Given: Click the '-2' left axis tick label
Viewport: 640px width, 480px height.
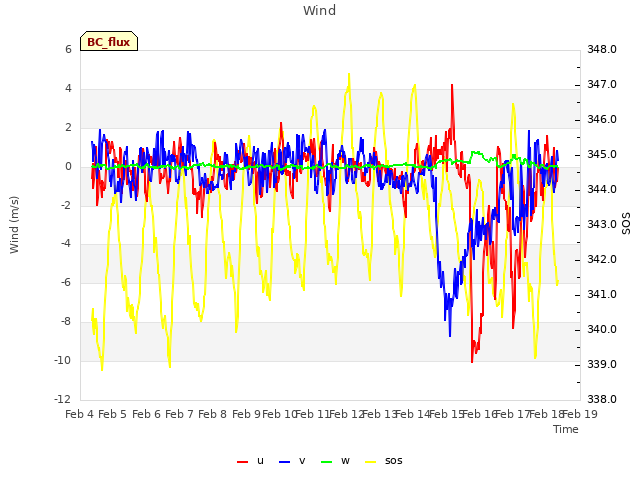Looking at the screenshot, I should [x=66, y=205].
